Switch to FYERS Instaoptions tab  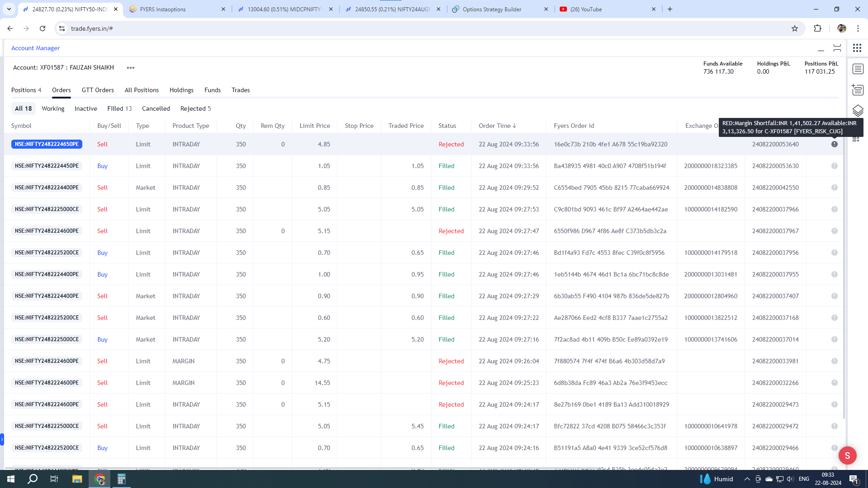(177, 9)
